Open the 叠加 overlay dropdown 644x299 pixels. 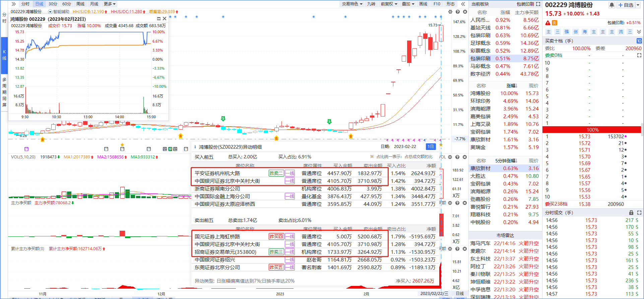point(408,4)
